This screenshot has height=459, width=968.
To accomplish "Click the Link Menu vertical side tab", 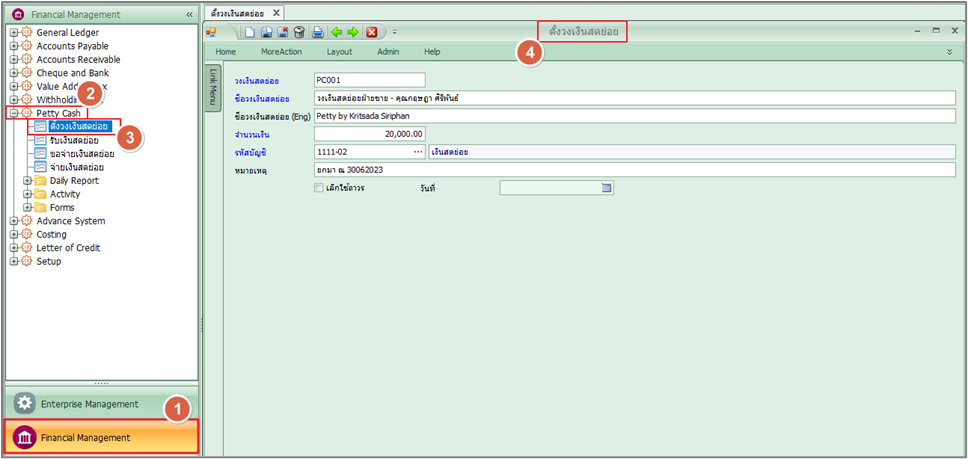I will (x=212, y=89).
